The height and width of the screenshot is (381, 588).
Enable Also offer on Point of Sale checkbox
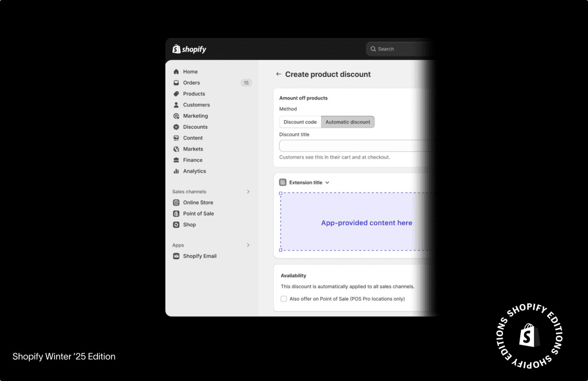[284, 299]
